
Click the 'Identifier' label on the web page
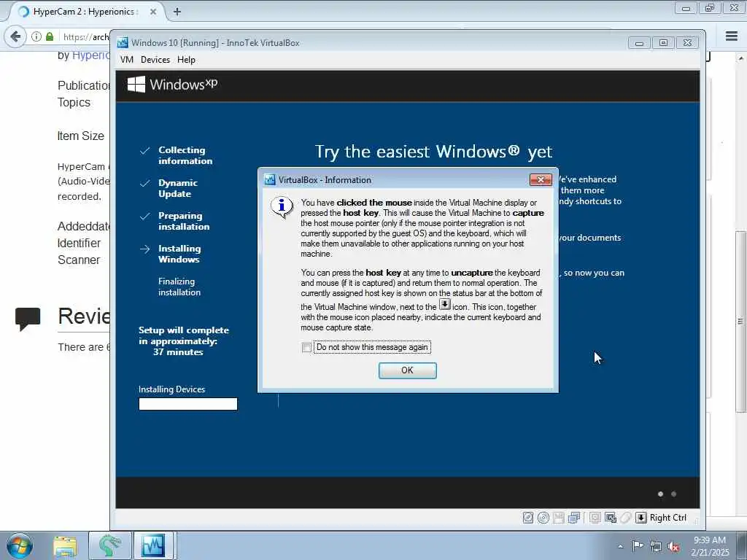79,243
